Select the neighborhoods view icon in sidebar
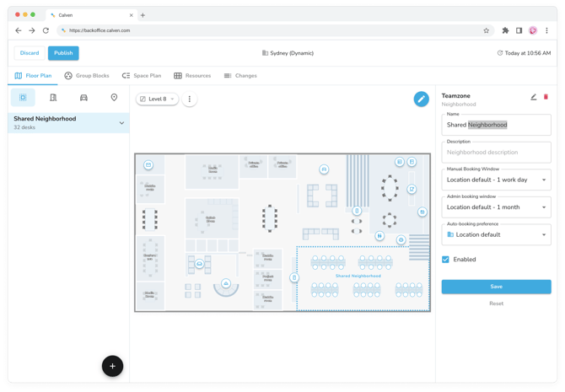Image resolution: width=565 pixels, height=392 pixels. (x=23, y=98)
